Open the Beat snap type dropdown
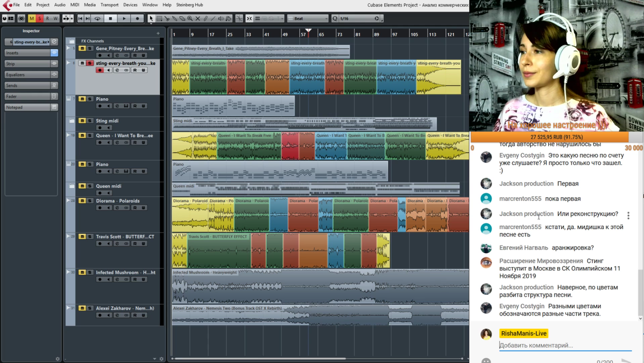This screenshot has height=363, width=644. pyautogui.click(x=308, y=18)
